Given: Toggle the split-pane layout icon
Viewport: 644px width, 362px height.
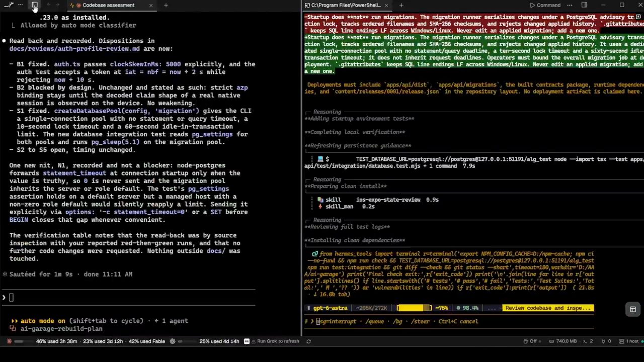Looking at the screenshot, I should coord(584,5).
